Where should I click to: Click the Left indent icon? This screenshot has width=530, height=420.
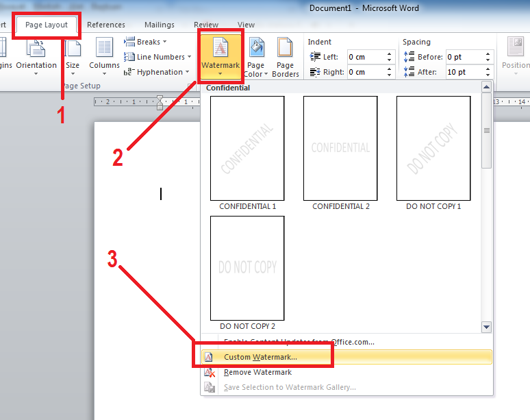coord(315,57)
